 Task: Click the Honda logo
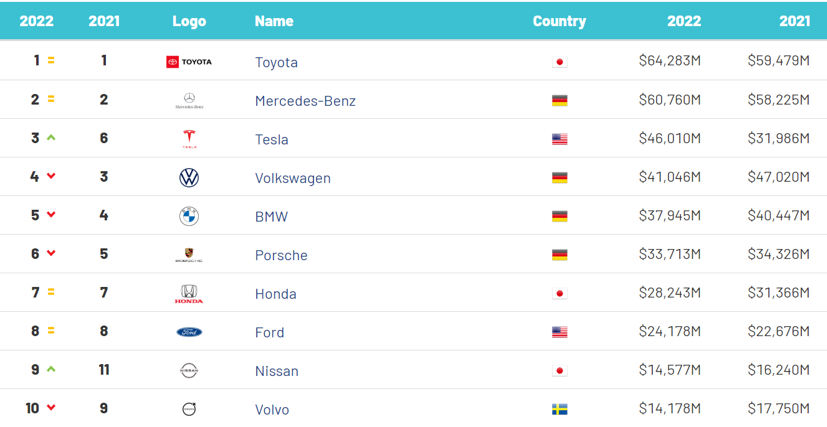click(x=188, y=294)
